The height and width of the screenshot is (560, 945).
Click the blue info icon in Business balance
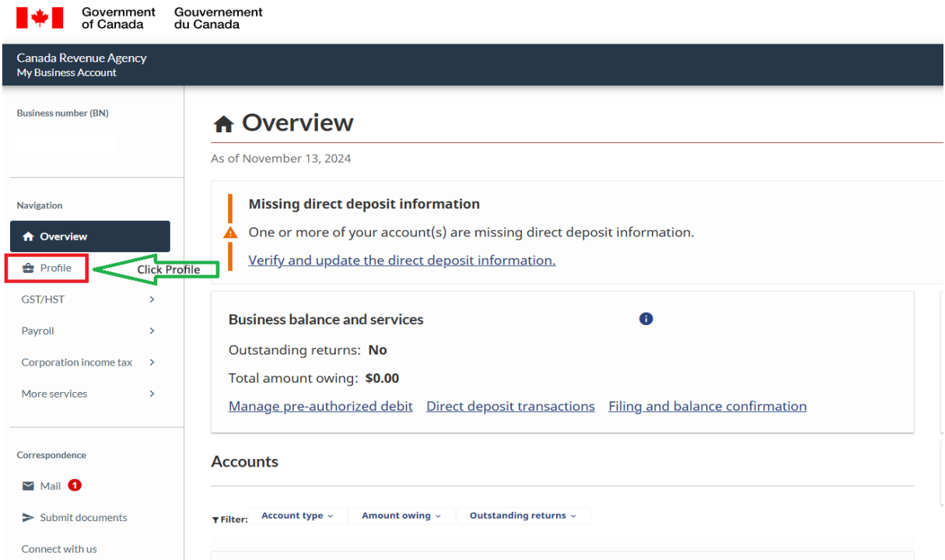pos(646,319)
